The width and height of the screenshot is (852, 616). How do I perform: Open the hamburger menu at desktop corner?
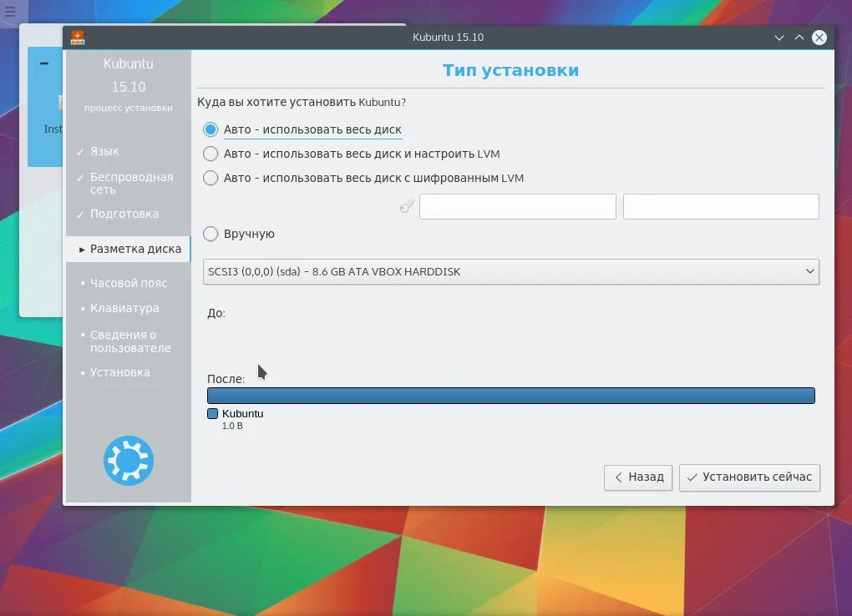10,10
